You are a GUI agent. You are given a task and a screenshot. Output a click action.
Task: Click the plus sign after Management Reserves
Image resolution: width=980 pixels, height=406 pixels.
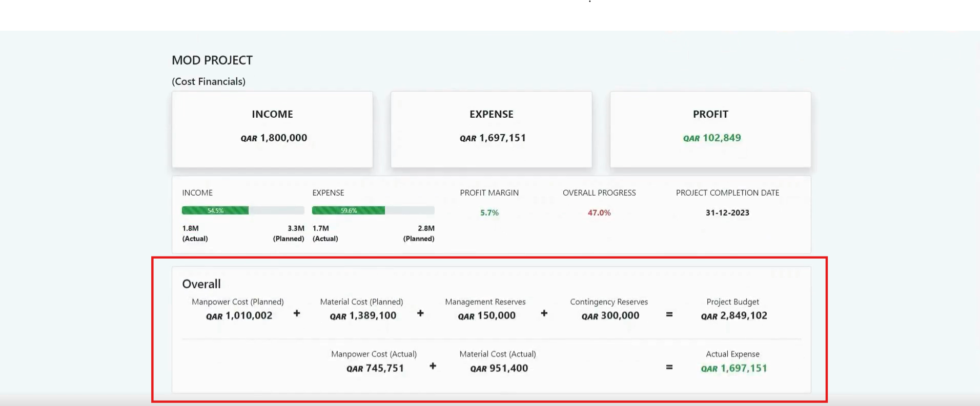coord(544,313)
